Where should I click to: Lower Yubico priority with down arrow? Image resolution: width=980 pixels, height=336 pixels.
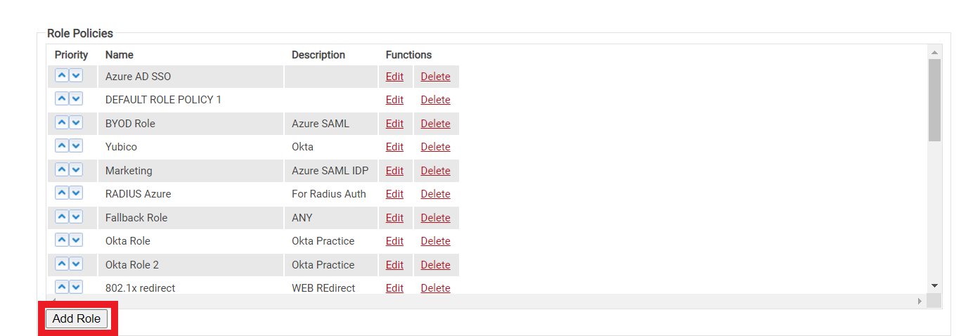click(x=76, y=146)
